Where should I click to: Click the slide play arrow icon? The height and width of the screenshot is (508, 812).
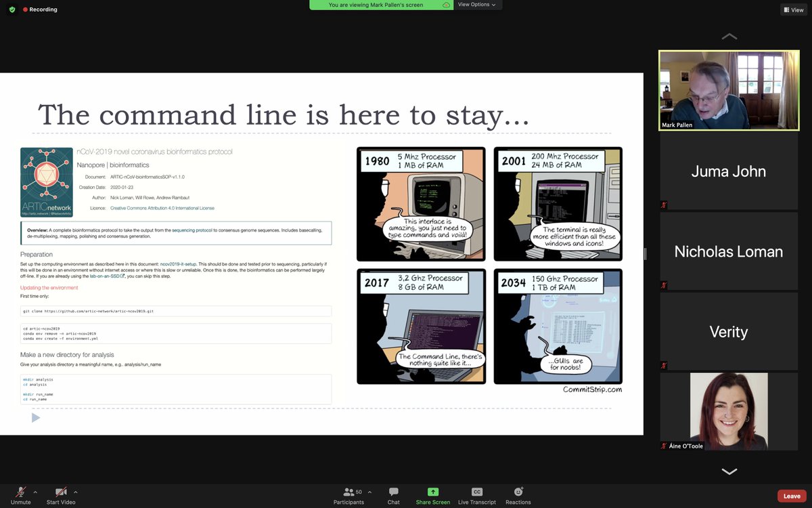point(36,418)
